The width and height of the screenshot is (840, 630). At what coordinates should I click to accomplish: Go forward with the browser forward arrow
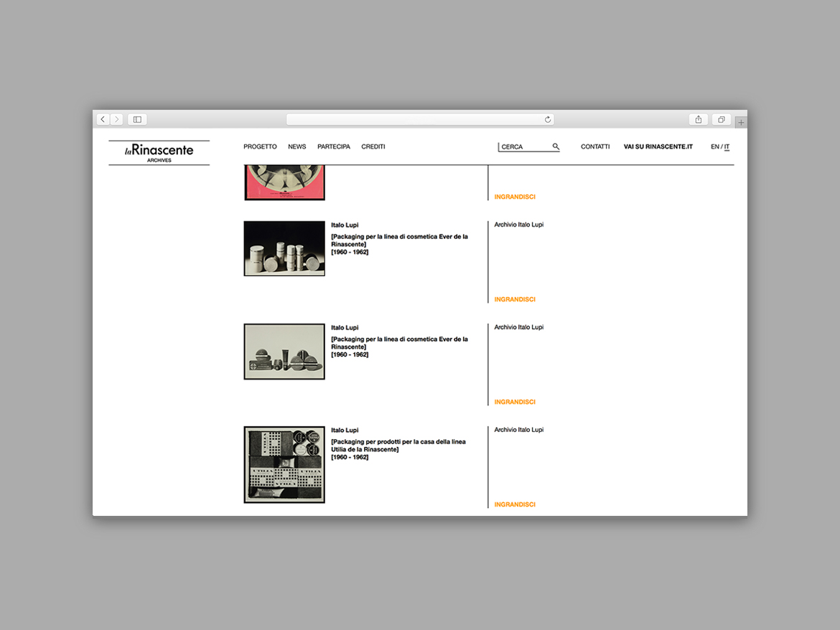tap(117, 119)
